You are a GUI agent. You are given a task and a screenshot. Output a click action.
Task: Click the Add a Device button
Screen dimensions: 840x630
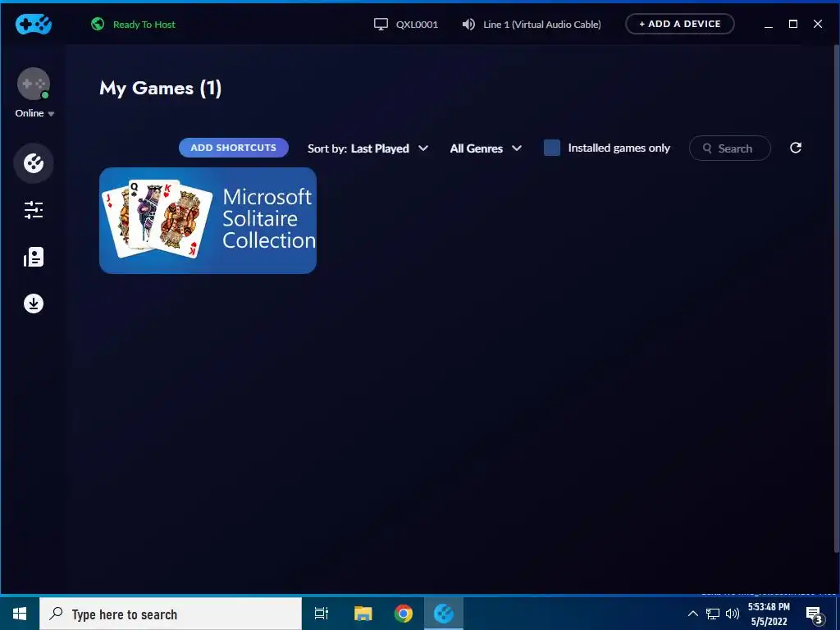click(x=680, y=24)
